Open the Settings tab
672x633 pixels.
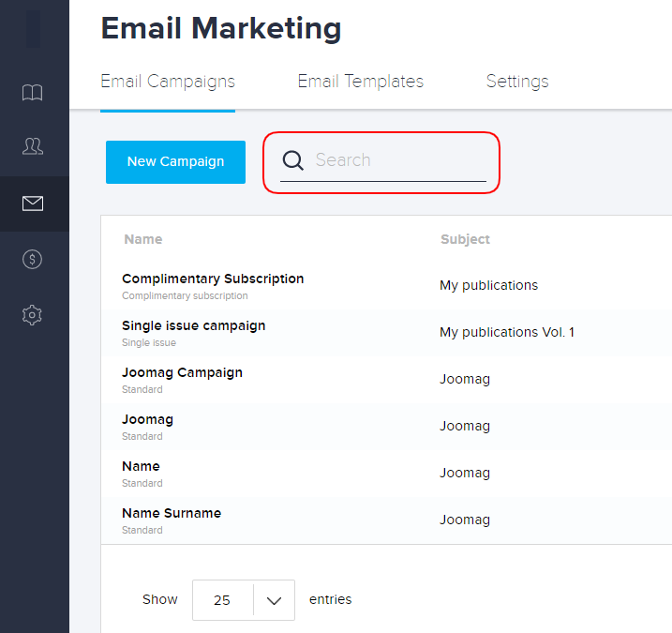point(517,82)
